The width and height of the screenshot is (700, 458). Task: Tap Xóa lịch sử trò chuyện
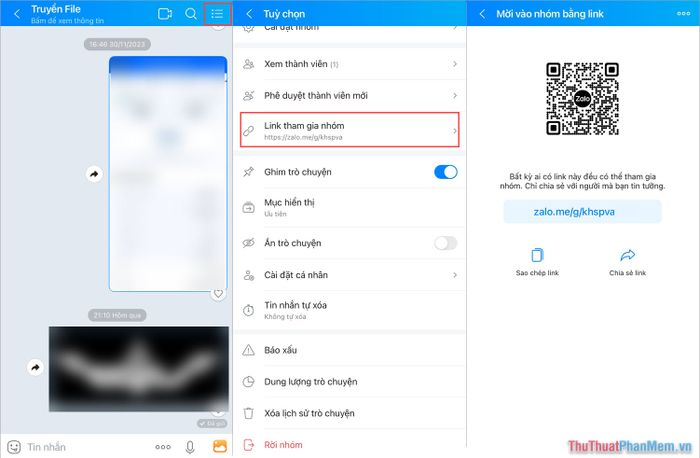pyautogui.click(x=350, y=413)
